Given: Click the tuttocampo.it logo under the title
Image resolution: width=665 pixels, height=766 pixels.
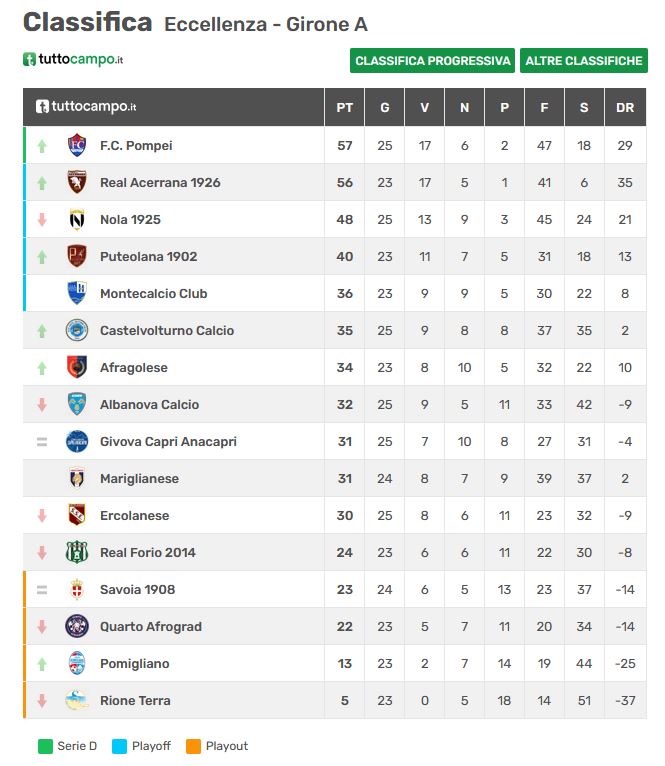Looking at the screenshot, I should tap(73, 59).
